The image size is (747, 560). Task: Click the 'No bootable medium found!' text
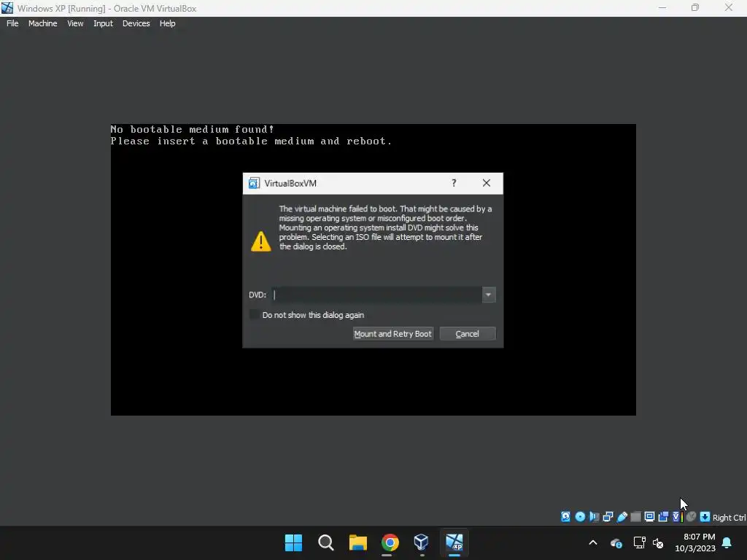193,130
